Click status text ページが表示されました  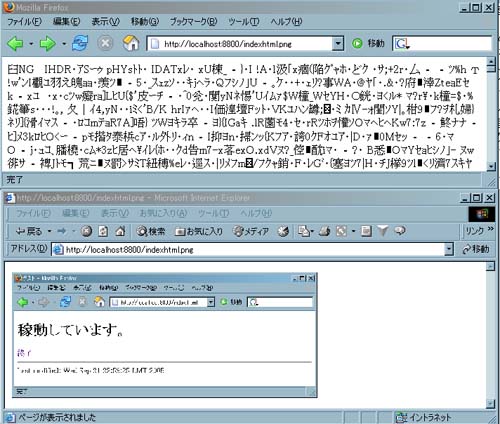click(57, 417)
